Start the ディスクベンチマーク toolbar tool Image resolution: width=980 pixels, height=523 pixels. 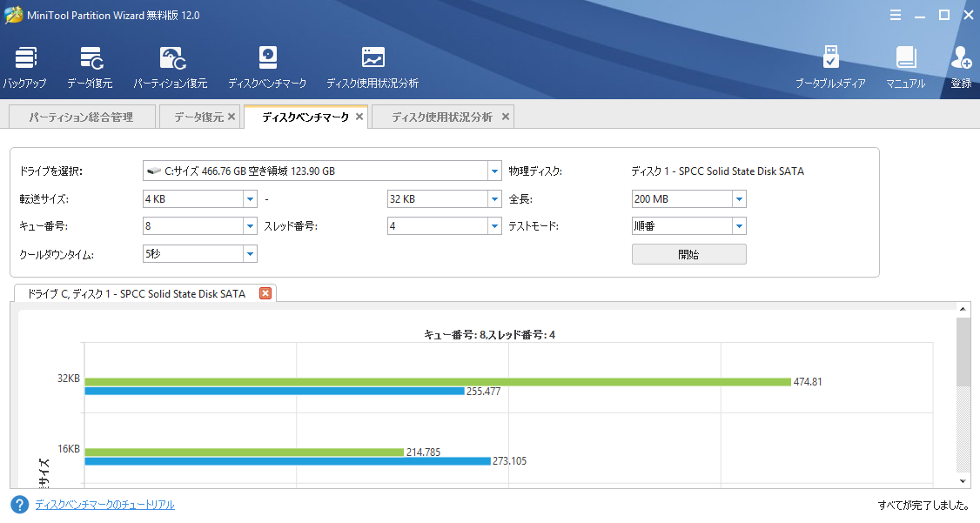pos(267,67)
